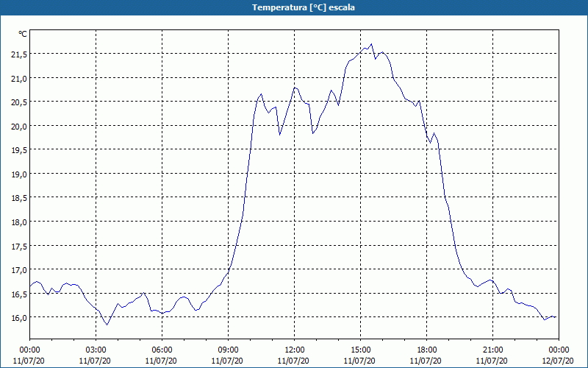Click the 18,5 y-axis label
Image resolution: width=588 pixels, height=368 pixels.
pos(19,198)
